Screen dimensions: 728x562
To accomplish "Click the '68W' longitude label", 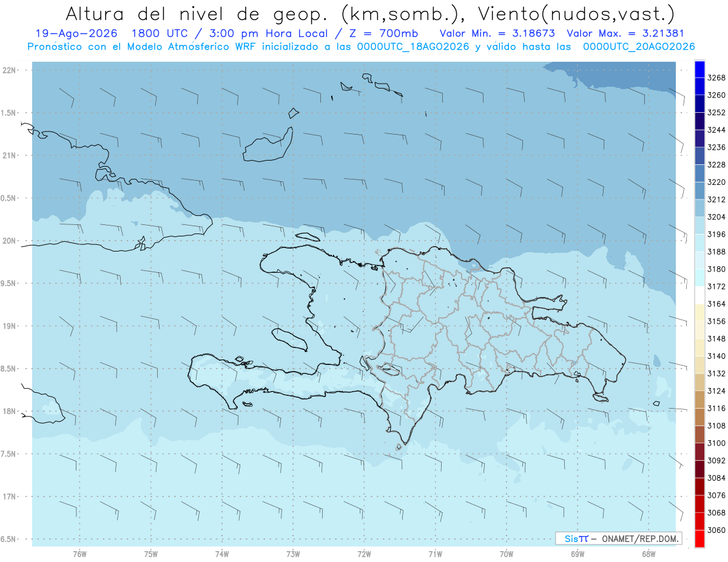I will pyautogui.click(x=649, y=554).
